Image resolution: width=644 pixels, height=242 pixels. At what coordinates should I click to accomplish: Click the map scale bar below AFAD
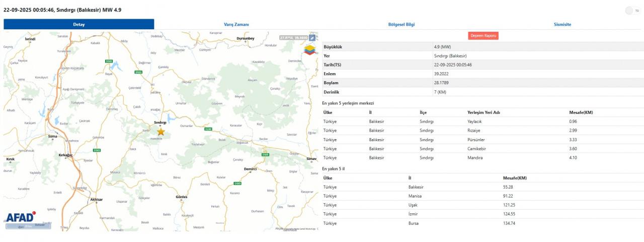click(28, 226)
